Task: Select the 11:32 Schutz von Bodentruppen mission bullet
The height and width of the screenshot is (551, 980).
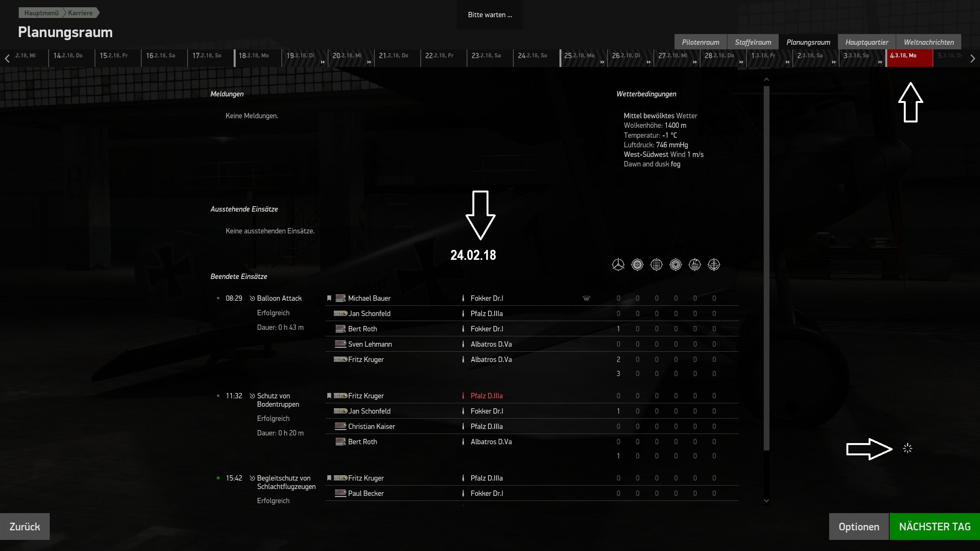Action: (218, 396)
